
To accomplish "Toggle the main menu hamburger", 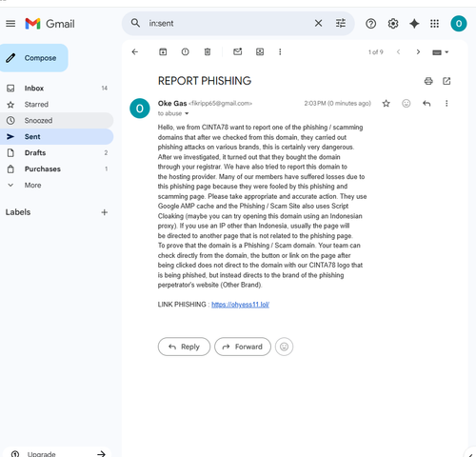I will pos(10,24).
